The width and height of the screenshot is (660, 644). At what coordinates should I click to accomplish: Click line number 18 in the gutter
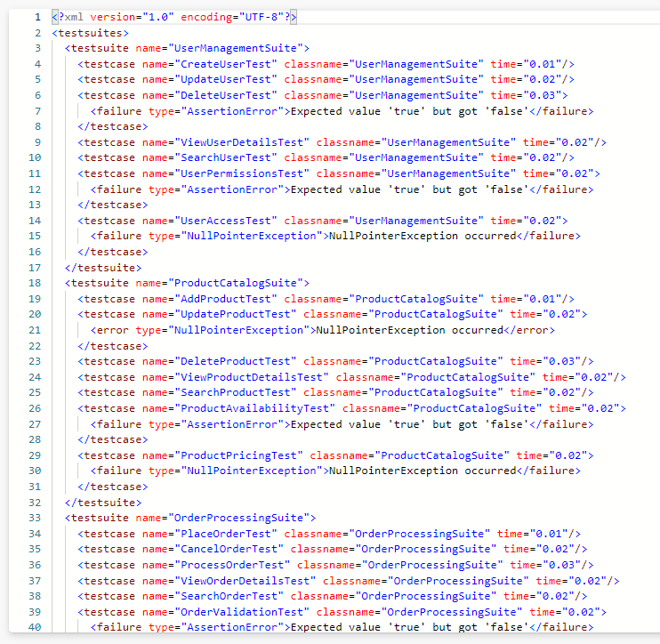tap(35, 283)
